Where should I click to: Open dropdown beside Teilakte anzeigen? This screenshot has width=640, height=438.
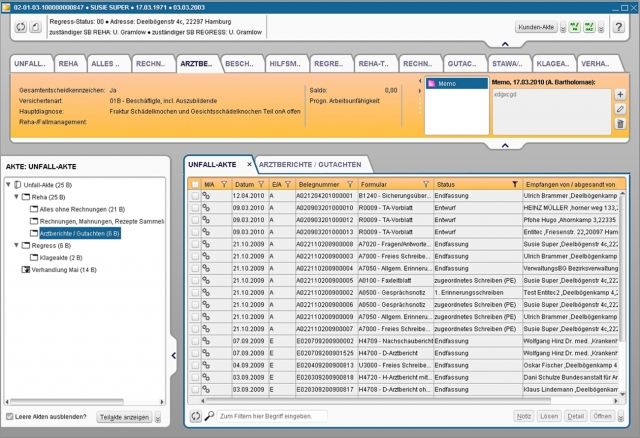click(x=158, y=417)
